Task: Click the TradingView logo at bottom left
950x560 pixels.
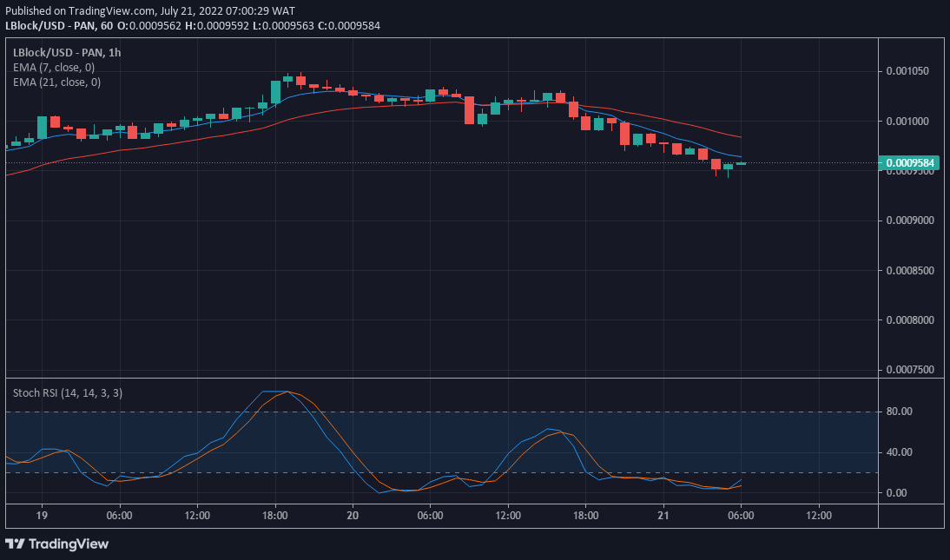Action: coord(57,544)
